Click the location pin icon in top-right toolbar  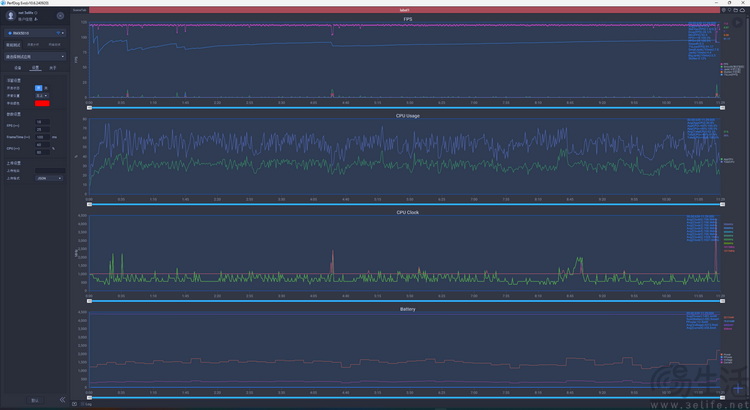[729, 10]
